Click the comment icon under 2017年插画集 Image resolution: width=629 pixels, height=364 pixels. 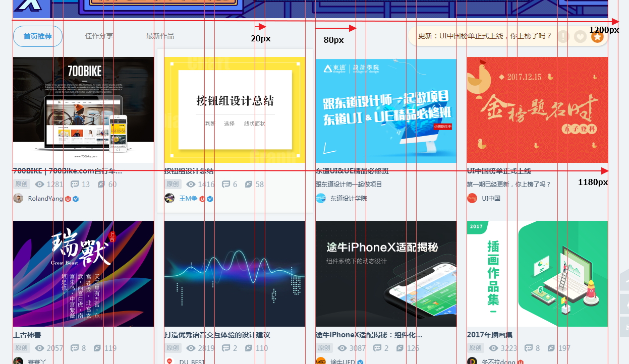pos(529,348)
